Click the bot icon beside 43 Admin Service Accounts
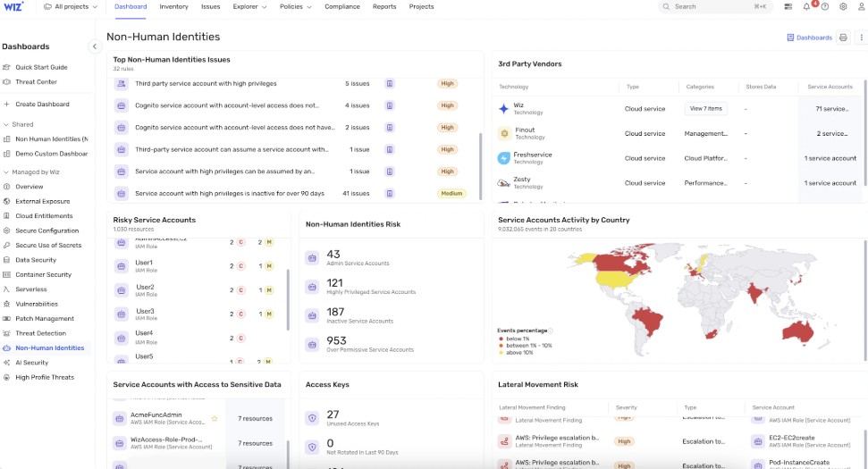Screen dimensions: 868x469 point(312,258)
